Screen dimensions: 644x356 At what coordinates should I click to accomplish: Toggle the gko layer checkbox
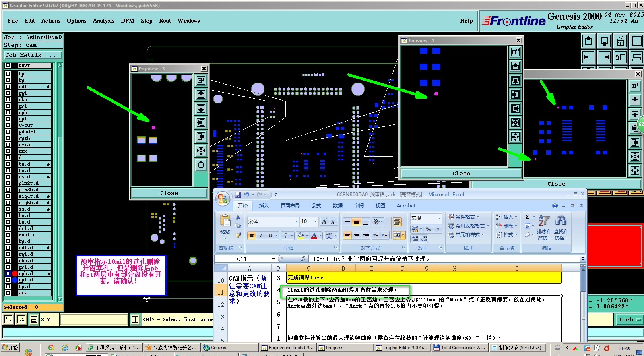coord(8,99)
